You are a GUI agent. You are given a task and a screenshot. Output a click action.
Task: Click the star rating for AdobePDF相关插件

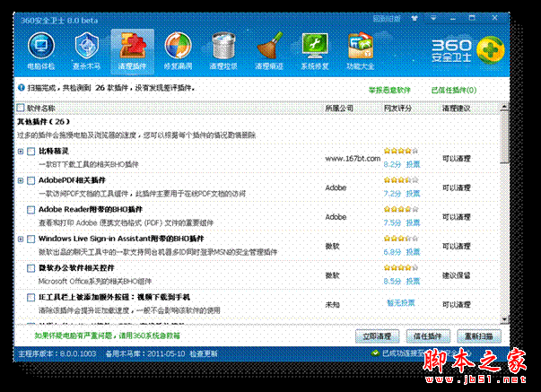click(x=400, y=179)
